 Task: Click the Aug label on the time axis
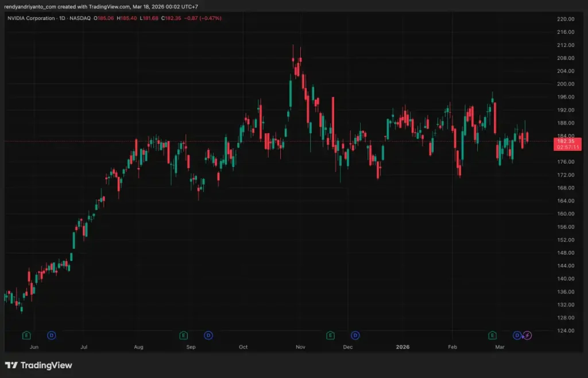click(x=138, y=347)
